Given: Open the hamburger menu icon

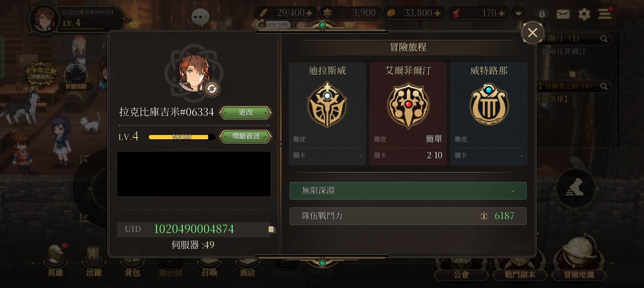Looking at the screenshot, I should coord(605,14).
